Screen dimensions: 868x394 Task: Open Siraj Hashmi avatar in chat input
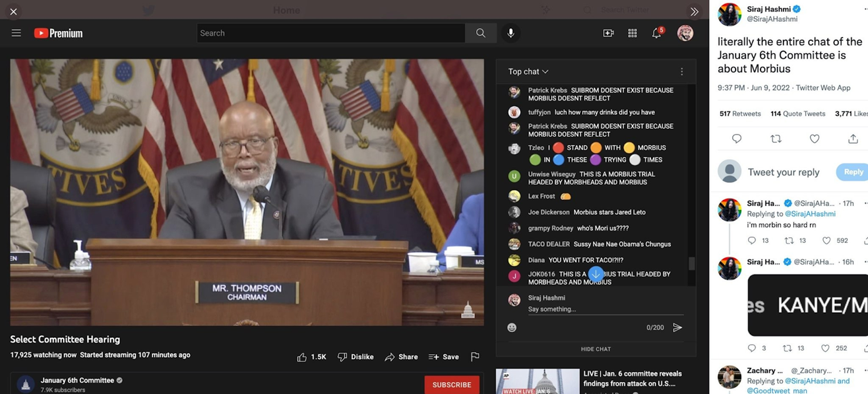pyautogui.click(x=514, y=300)
